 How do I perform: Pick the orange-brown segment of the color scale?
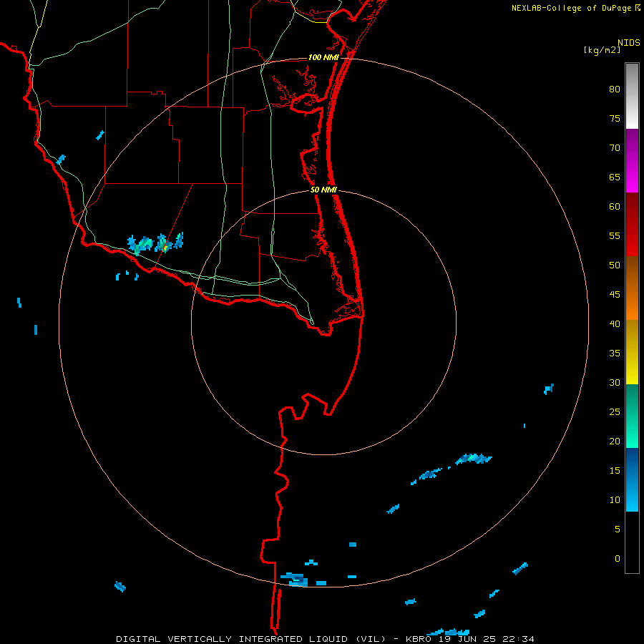(632, 288)
